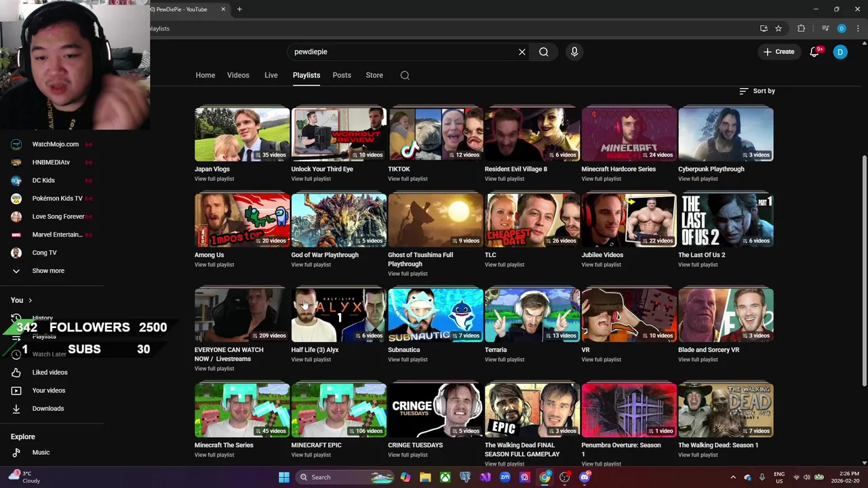Open the Chrome three-dot menu
The image size is (868, 488).
pos(858,28)
